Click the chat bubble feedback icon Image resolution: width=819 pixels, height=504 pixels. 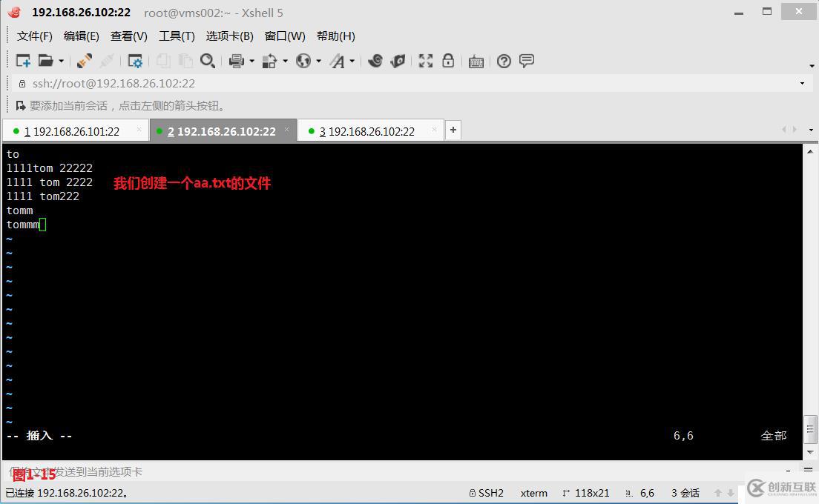(x=527, y=61)
